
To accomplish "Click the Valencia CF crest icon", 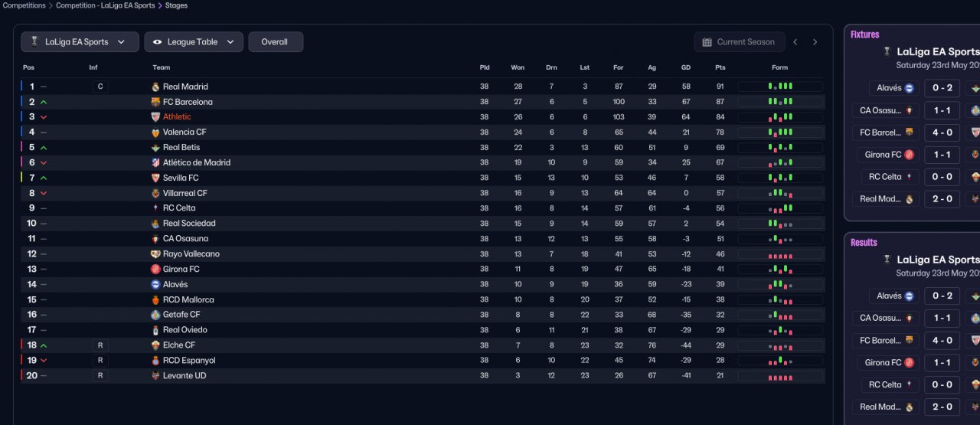I will [x=155, y=132].
